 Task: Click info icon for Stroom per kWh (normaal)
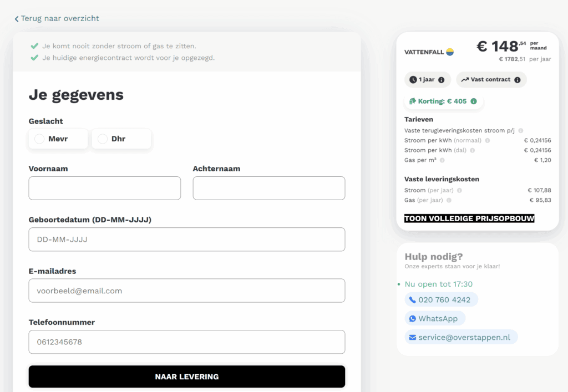pos(488,141)
